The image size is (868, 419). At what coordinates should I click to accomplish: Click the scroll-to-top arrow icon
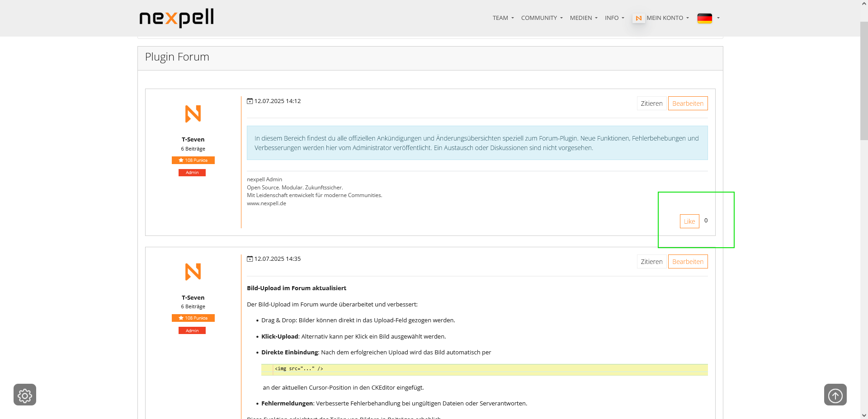(835, 395)
